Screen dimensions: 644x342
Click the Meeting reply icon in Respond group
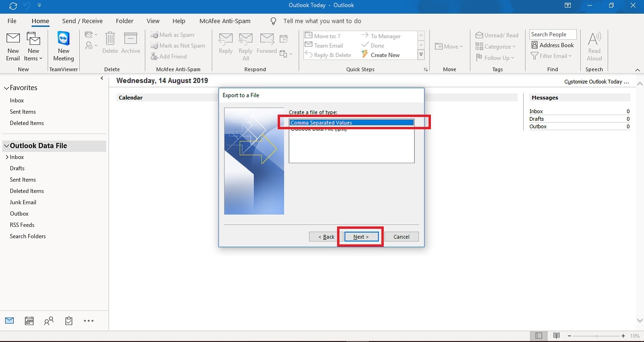coord(284,39)
